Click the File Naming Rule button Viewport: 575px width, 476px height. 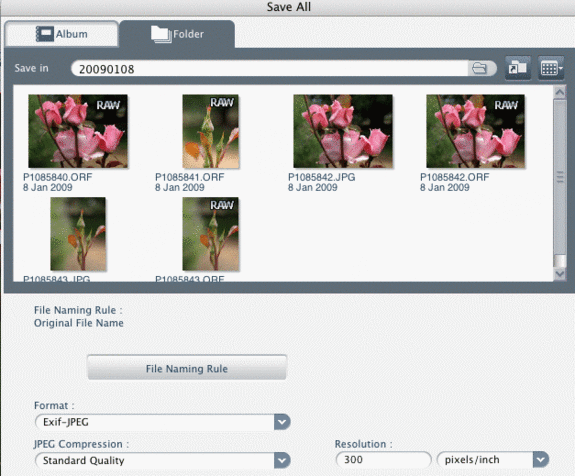pyautogui.click(x=187, y=368)
